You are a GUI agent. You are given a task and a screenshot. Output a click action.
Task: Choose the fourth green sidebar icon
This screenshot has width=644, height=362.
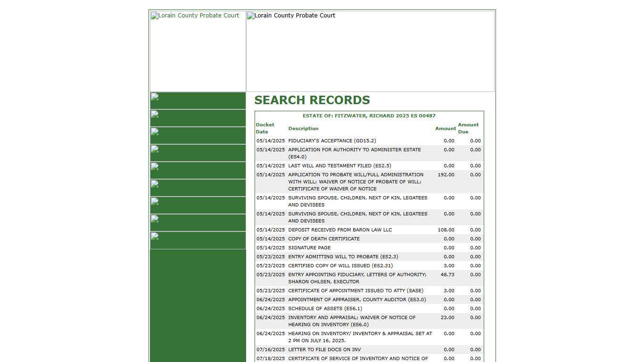[x=198, y=153]
